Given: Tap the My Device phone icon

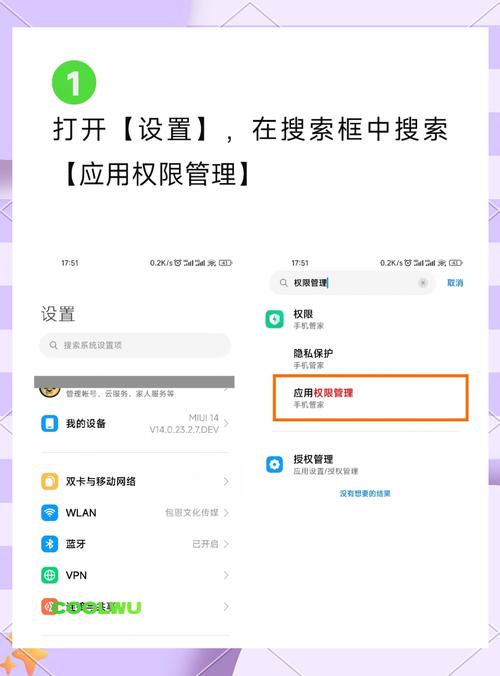Looking at the screenshot, I should pos(50,423).
